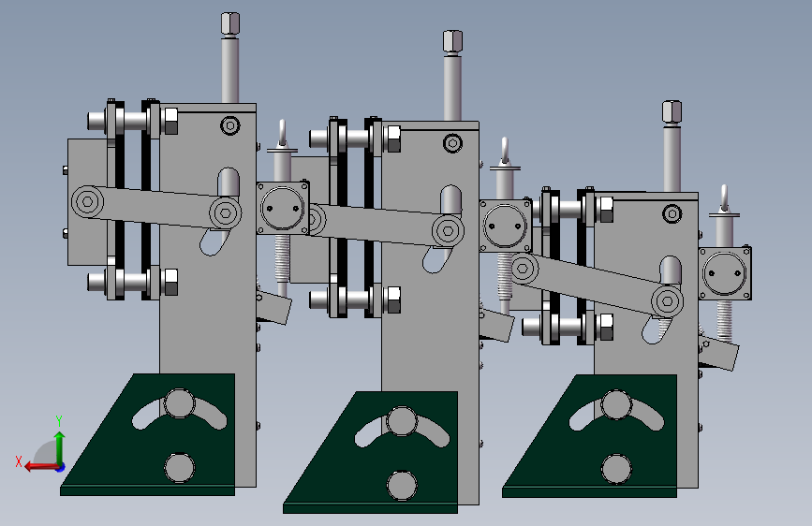Select square flange block on the far right
The width and height of the screenshot is (812, 526).
click(x=725, y=273)
